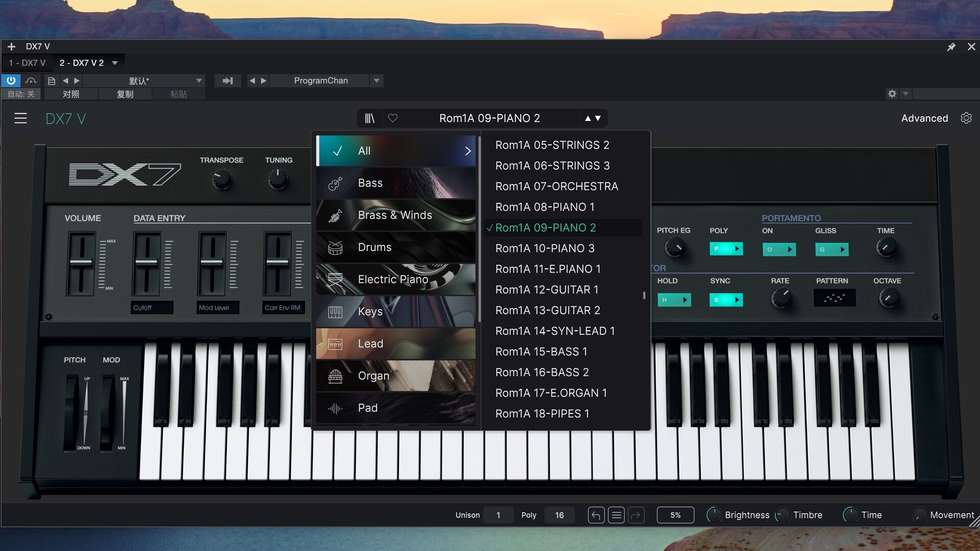Click the redo arrow in bottom bar
The image size is (980, 551).
click(636, 515)
